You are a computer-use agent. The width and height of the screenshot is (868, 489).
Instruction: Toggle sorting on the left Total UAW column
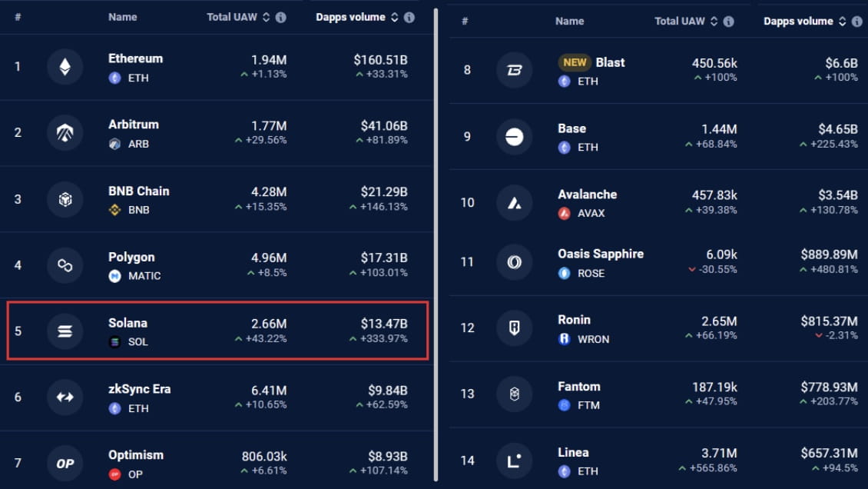(x=266, y=16)
